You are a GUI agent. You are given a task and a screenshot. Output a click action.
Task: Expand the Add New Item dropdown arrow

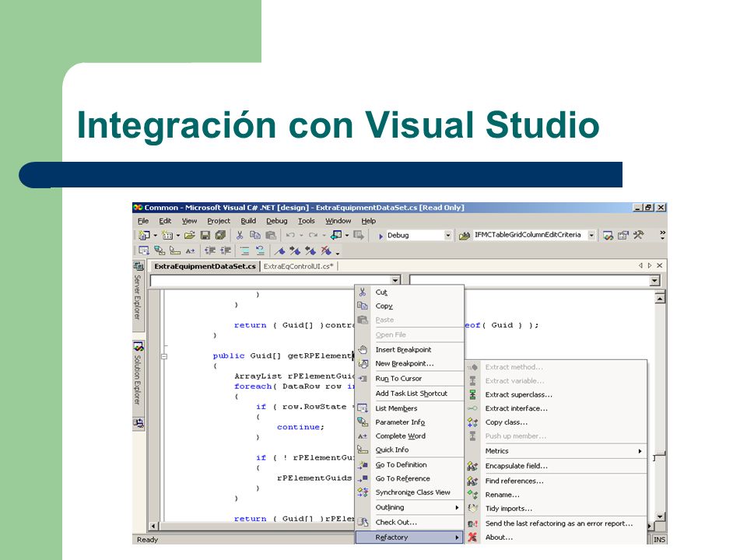click(177, 235)
